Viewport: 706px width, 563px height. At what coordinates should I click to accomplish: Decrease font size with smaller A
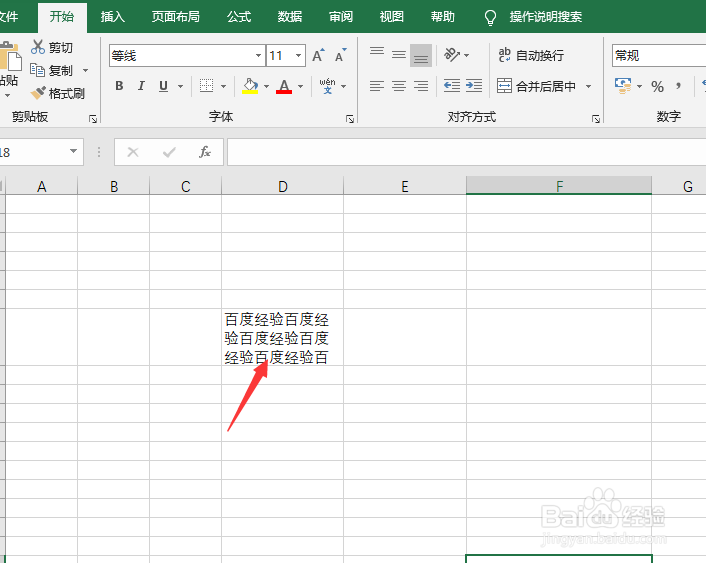tap(340, 55)
